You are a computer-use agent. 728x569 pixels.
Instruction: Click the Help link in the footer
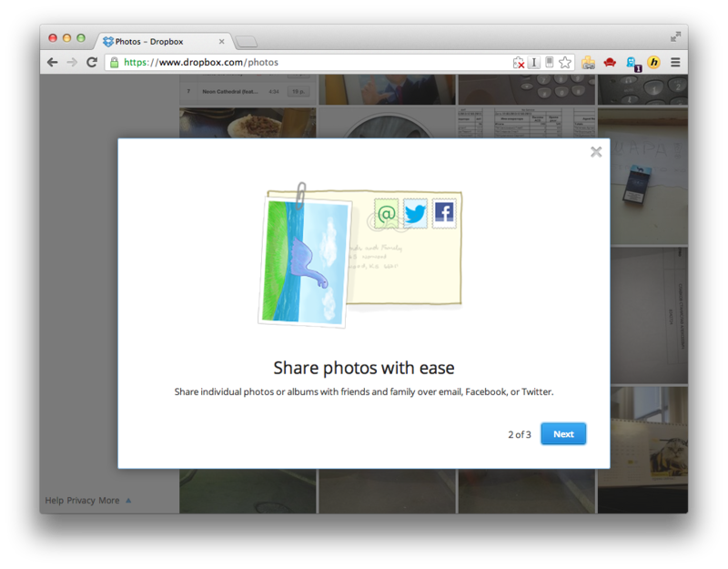[54, 500]
